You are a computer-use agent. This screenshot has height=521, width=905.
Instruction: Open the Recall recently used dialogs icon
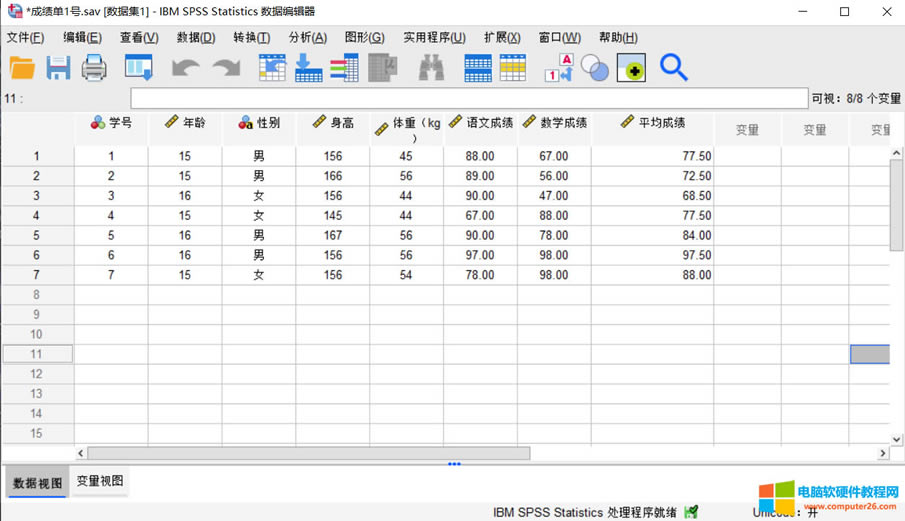click(x=138, y=68)
